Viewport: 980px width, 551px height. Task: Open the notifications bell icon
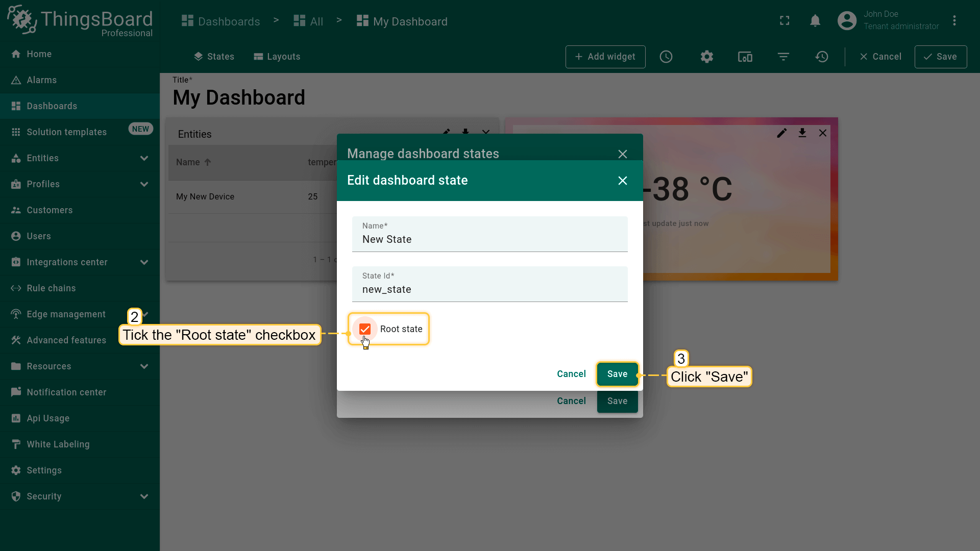815,21
